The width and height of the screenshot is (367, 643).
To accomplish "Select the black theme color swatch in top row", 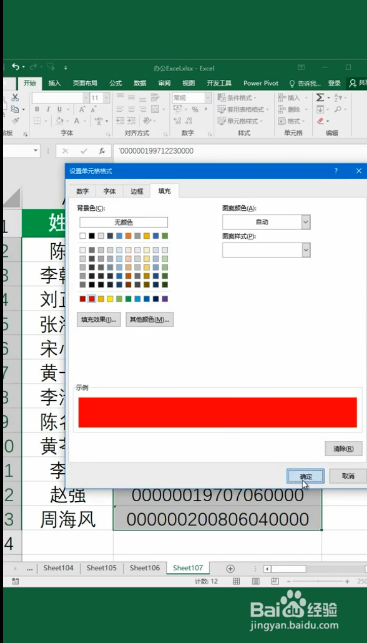I will (x=92, y=236).
